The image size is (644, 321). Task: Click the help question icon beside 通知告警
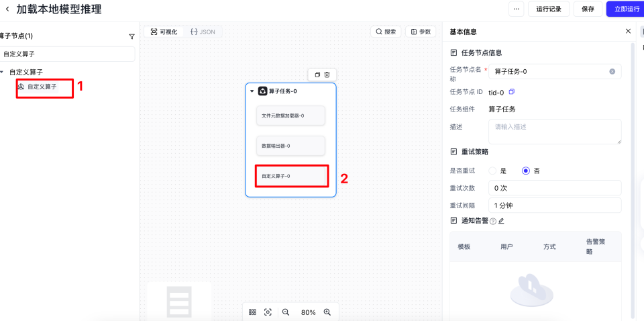click(x=493, y=222)
